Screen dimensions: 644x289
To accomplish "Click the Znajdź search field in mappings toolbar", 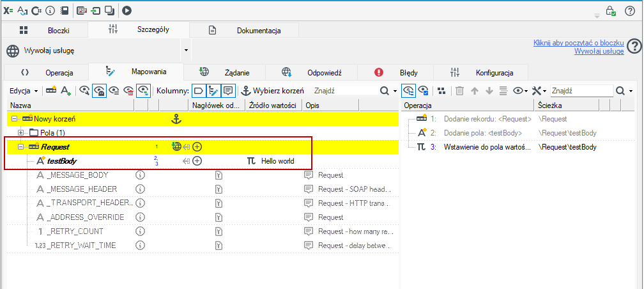I will click(x=344, y=90).
